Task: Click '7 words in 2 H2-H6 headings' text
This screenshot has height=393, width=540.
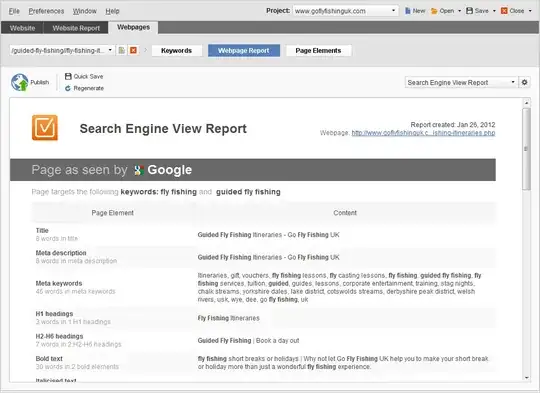Action: (x=79, y=344)
